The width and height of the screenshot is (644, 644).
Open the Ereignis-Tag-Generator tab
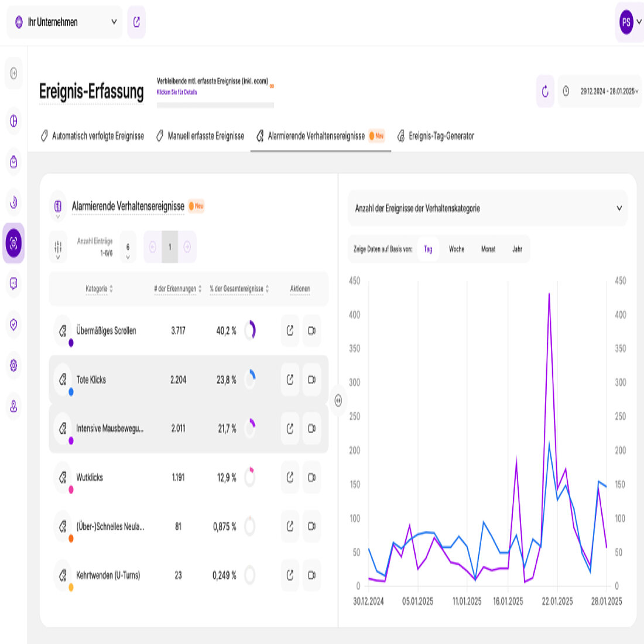click(x=436, y=136)
